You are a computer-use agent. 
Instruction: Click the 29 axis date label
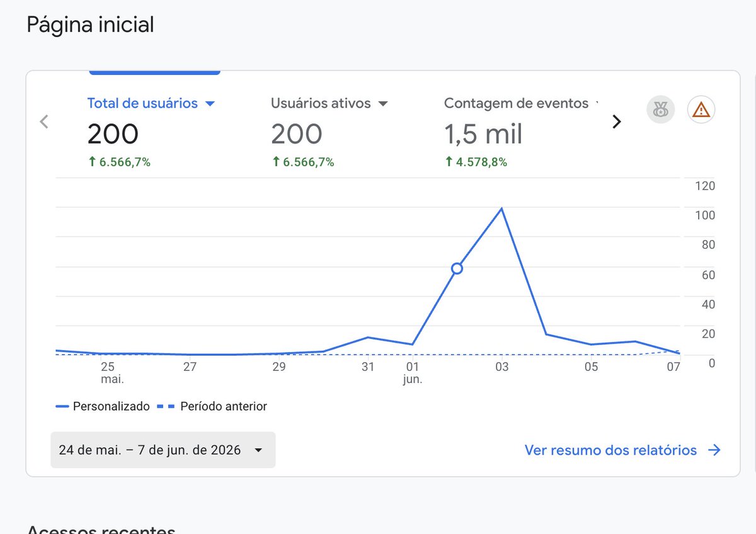[278, 366]
